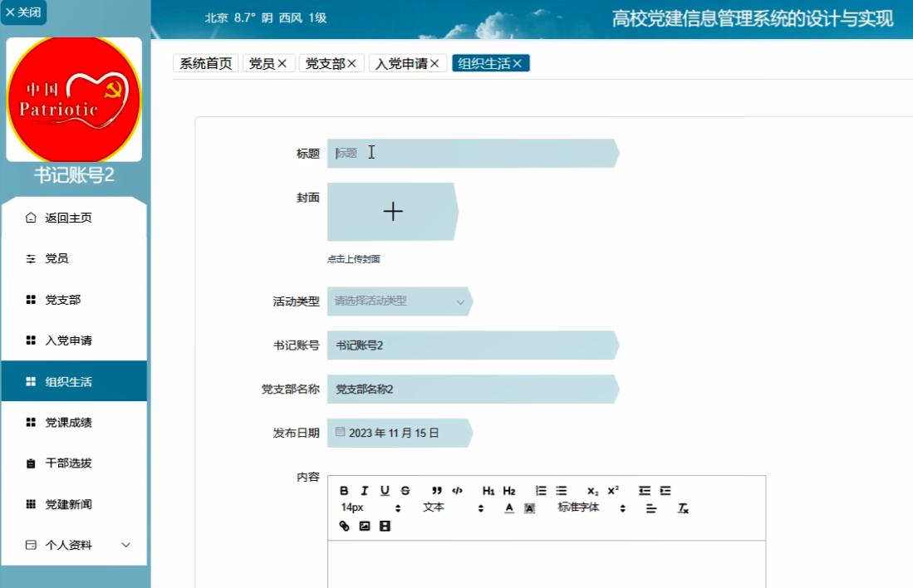Close the 入党申请 tab
This screenshot has width=913, height=588.
tap(434, 63)
